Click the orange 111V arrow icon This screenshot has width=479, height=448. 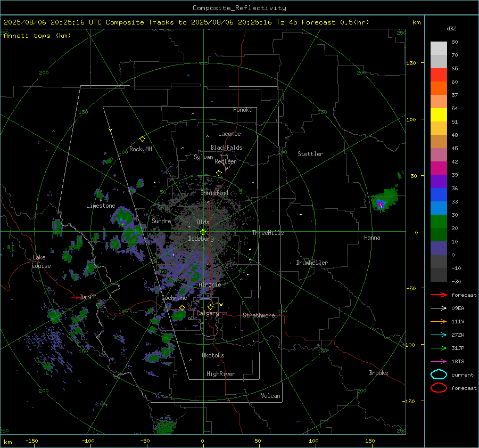point(439,321)
